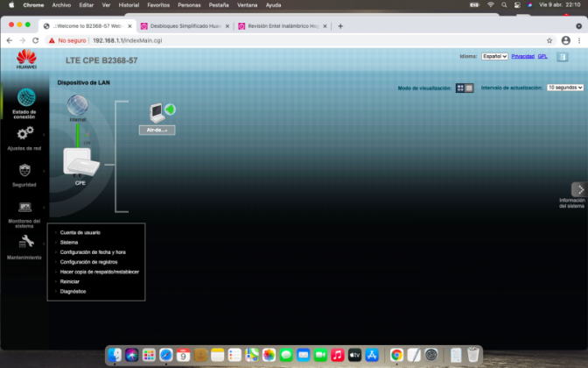Click the browser back arrow

coord(10,40)
